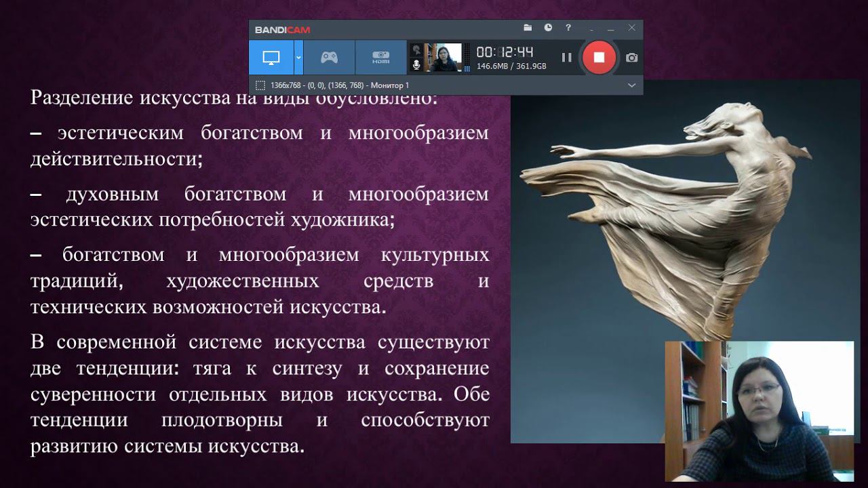Open Bandicam help question mark

coord(568,28)
